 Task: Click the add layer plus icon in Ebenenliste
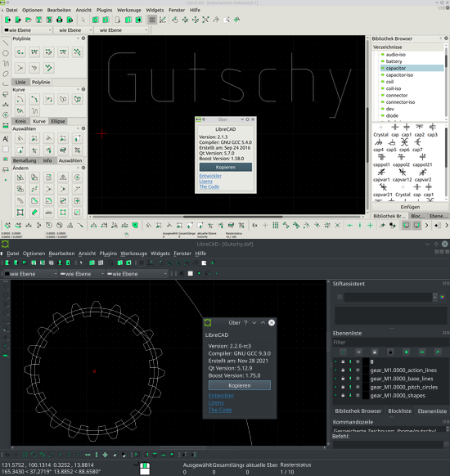(406, 352)
